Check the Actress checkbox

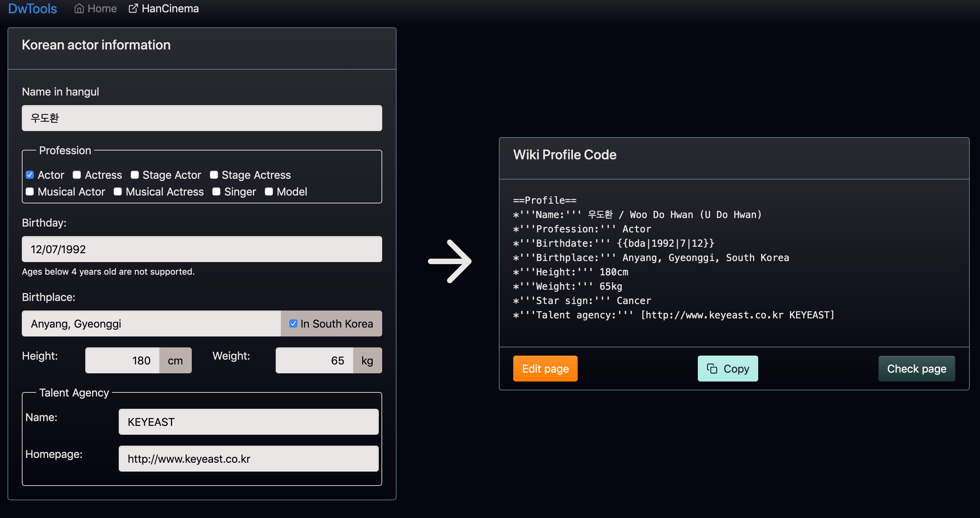(x=77, y=175)
